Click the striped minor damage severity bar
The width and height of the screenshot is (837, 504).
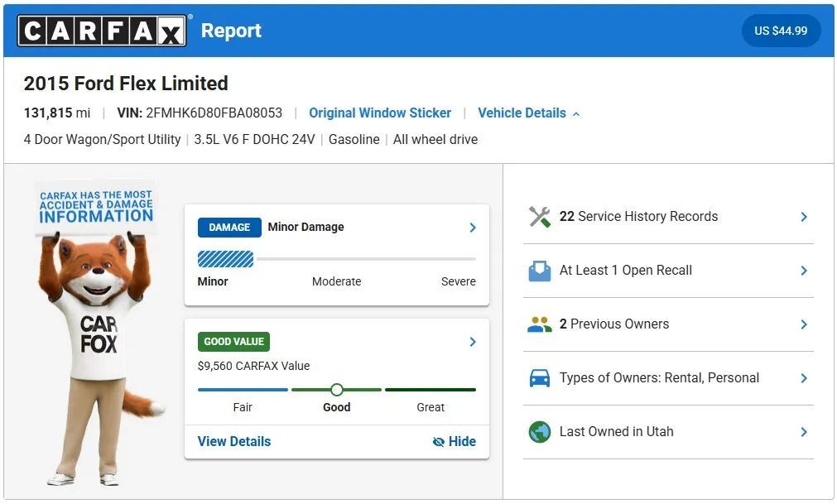(x=226, y=259)
